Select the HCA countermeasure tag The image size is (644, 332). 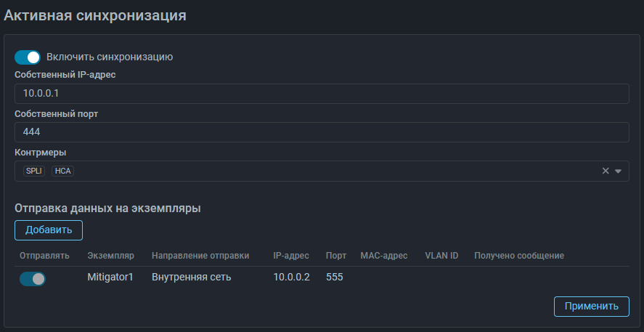[63, 171]
